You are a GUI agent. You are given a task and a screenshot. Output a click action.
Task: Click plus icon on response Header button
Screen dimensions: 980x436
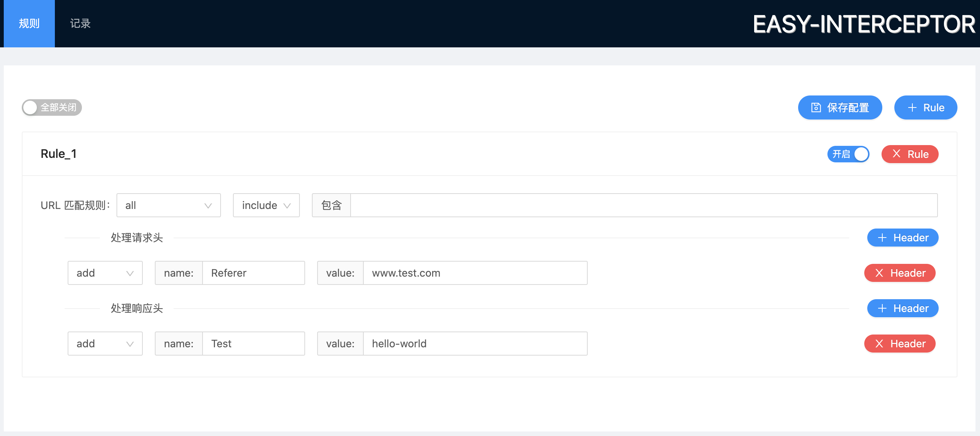(x=882, y=308)
